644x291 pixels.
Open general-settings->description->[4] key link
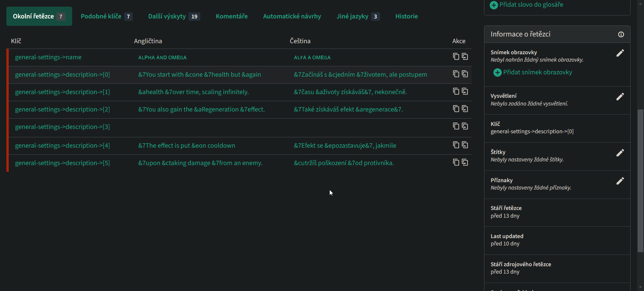(x=62, y=146)
